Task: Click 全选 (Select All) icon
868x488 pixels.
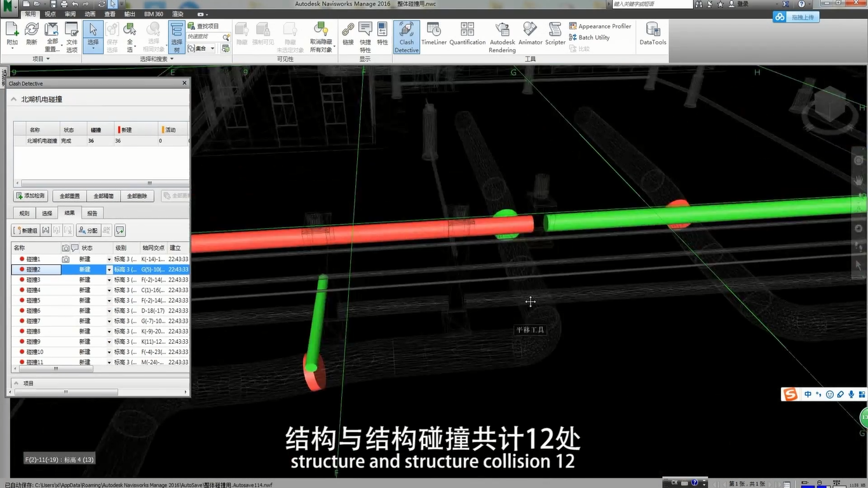Action: (130, 37)
